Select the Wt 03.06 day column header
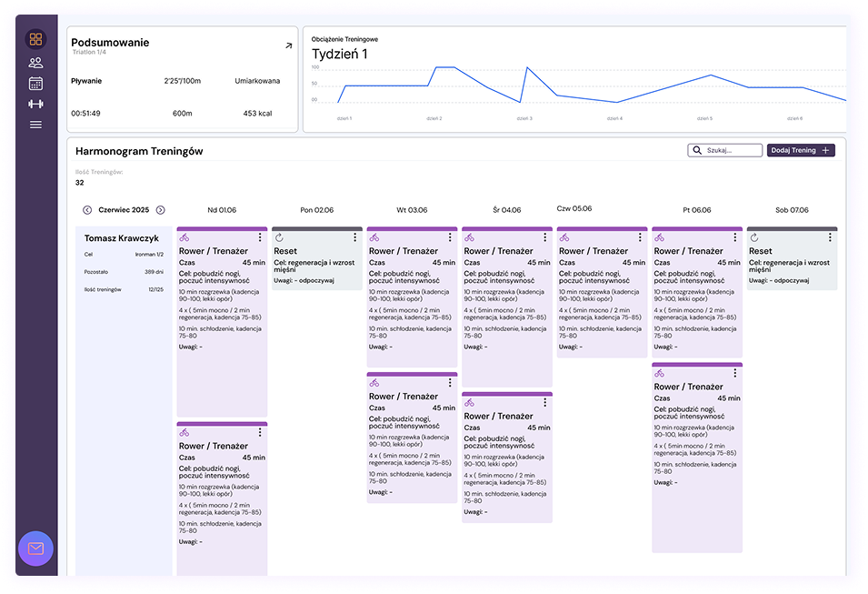The image size is (868, 594). click(x=411, y=210)
